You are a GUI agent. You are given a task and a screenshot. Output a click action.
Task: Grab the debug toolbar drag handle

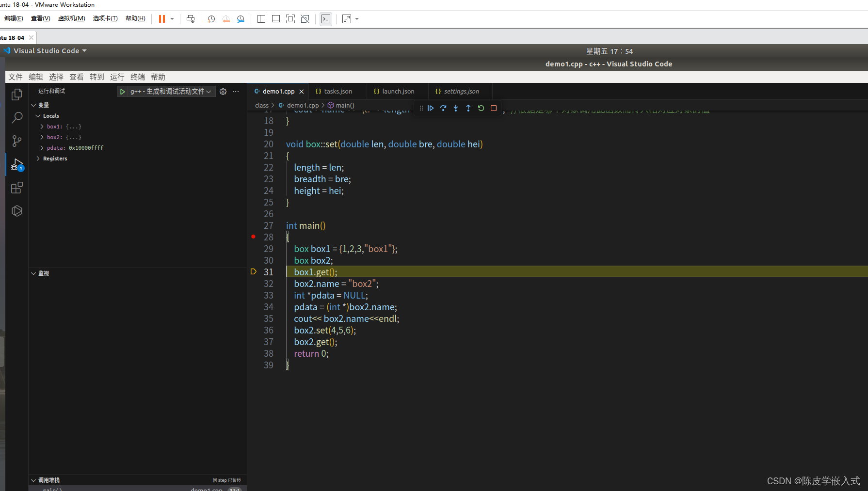[421, 108]
